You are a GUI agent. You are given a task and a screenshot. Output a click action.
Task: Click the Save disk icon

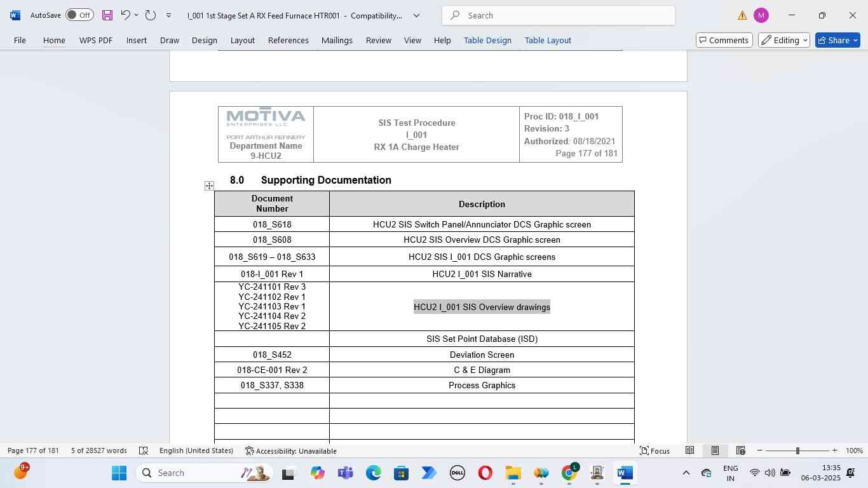107,15
